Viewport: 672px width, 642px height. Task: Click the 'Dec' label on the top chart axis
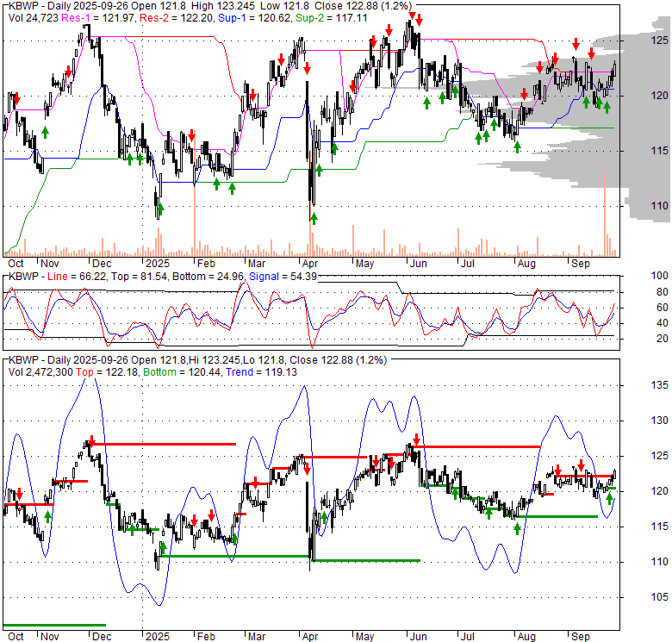click(x=102, y=264)
